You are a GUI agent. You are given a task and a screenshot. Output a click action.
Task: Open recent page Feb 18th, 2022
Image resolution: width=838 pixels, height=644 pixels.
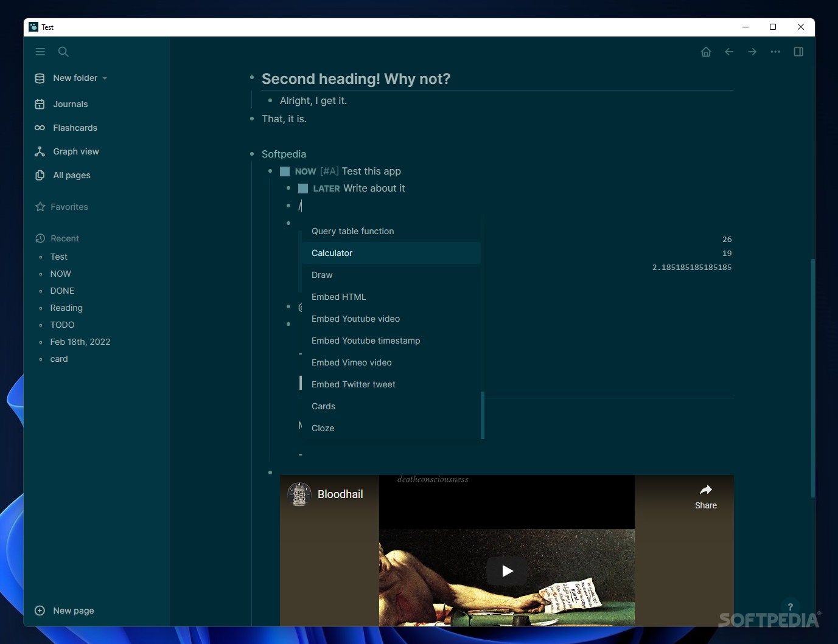[x=80, y=342]
